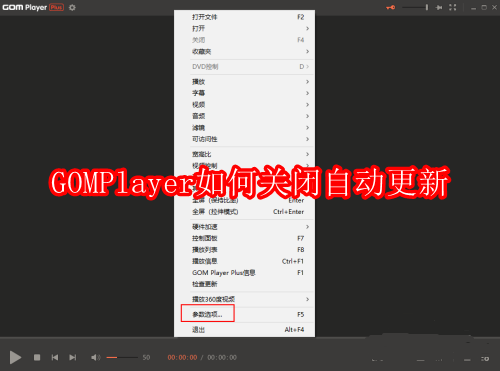Open 参数选项... (F5) preferences entry
This screenshot has height=371, width=500.
click(x=244, y=314)
